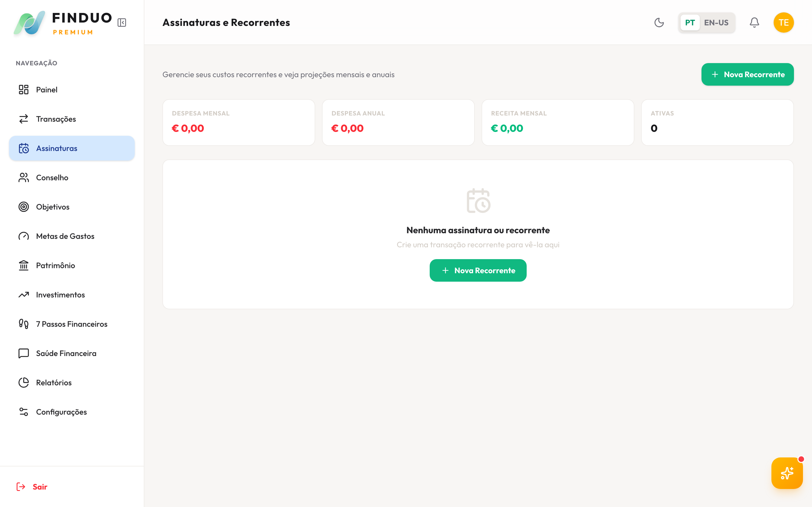This screenshot has width=812, height=507.
Task: Open Metas de Gastos gauge icon
Action: coord(23,236)
